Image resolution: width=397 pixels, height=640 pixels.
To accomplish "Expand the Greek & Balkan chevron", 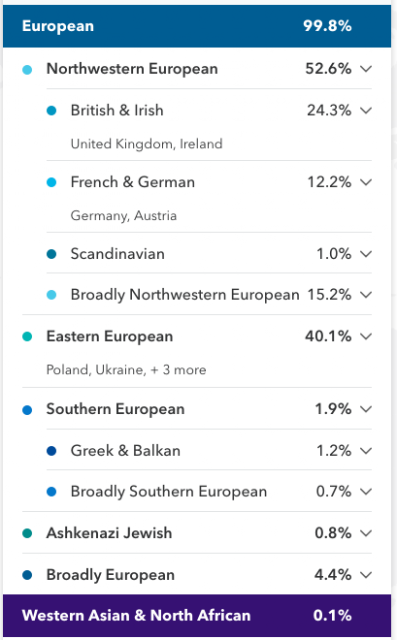I will (366, 451).
